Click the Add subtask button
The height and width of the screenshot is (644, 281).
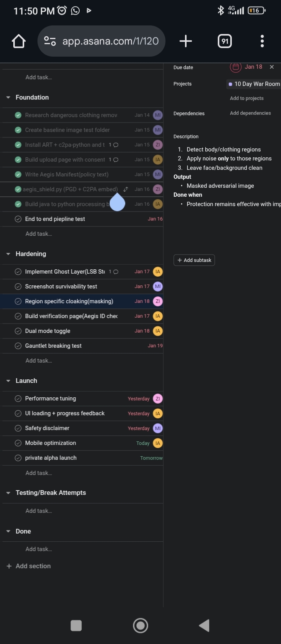(194, 260)
